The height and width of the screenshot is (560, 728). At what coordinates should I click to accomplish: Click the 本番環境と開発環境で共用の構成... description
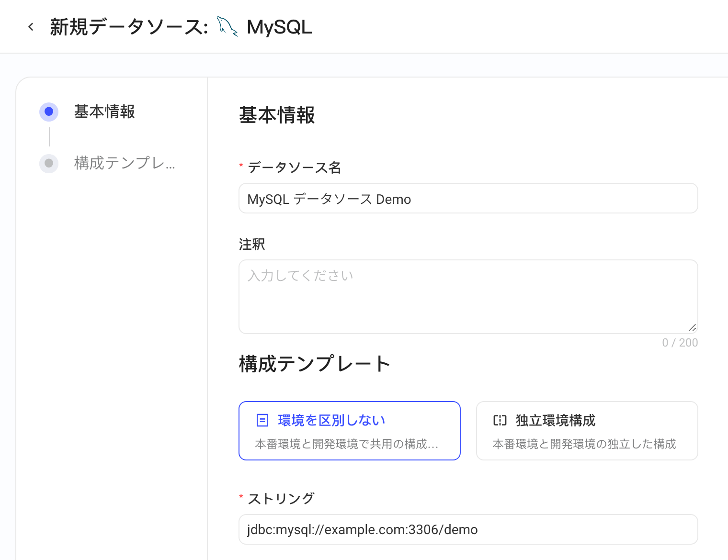click(347, 444)
